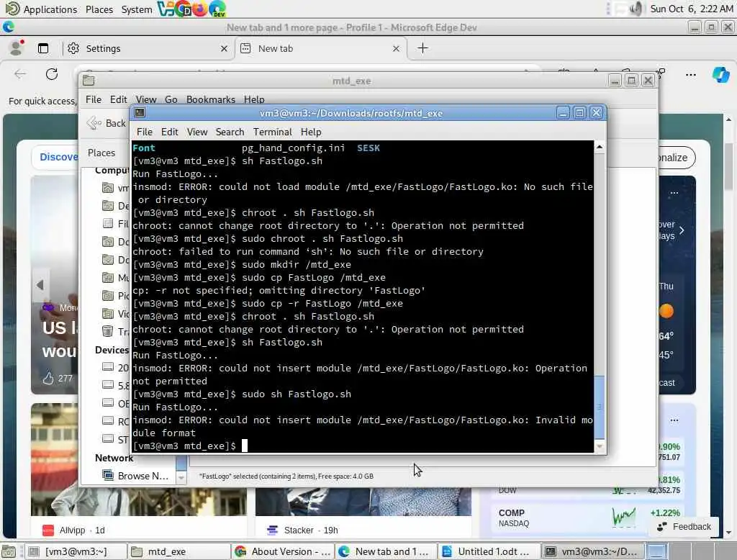Image resolution: width=737 pixels, height=560 pixels.
Task: Open stock card more options
Action: coord(674,420)
